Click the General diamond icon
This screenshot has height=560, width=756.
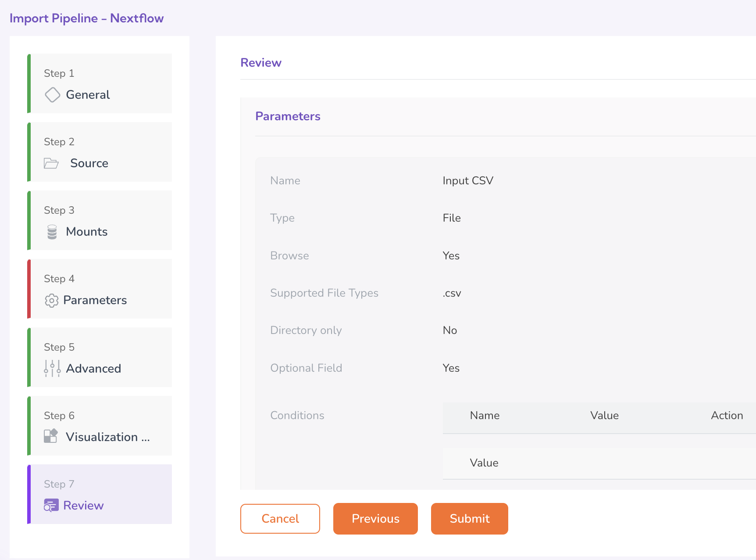[52, 95]
